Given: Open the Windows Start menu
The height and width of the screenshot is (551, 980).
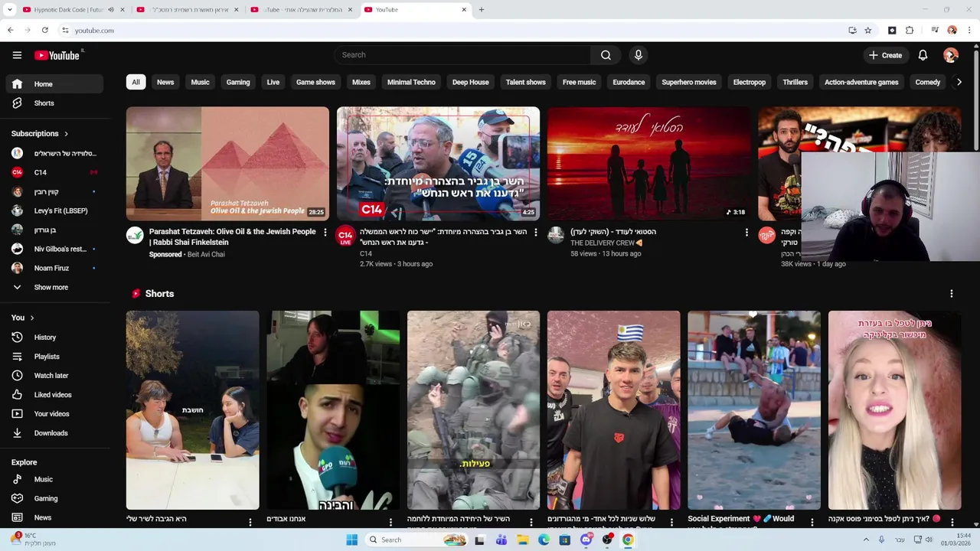Looking at the screenshot, I should pyautogui.click(x=351, y=540).
